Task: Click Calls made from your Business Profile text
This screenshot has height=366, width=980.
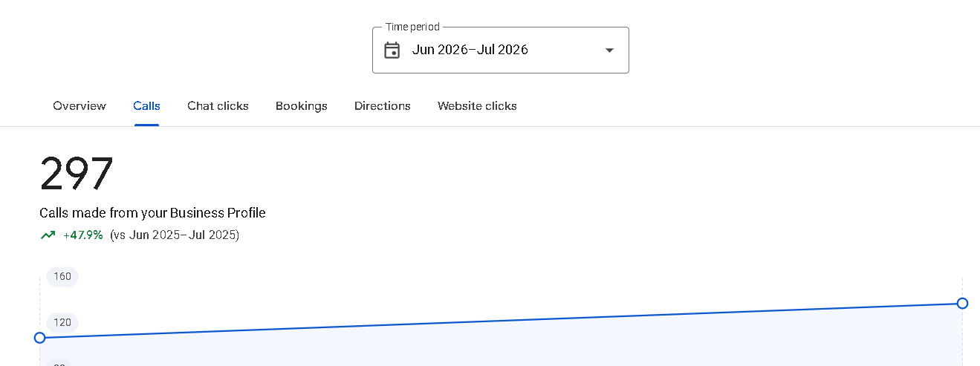Action: [152, 213]
